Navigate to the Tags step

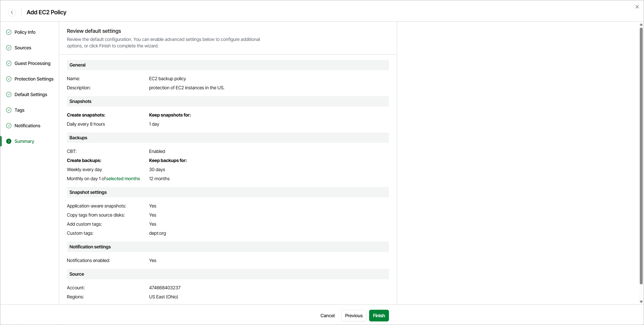tap(19, 110)
